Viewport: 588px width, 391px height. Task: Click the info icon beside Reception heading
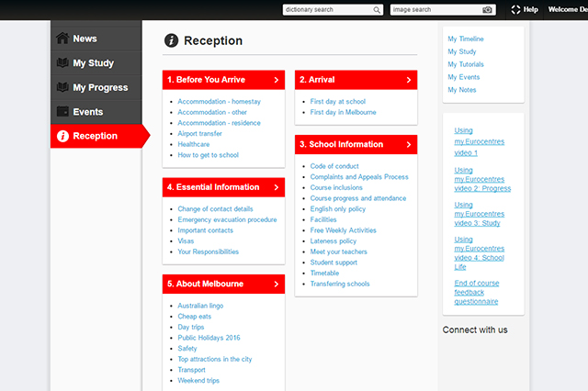point(172,40)
